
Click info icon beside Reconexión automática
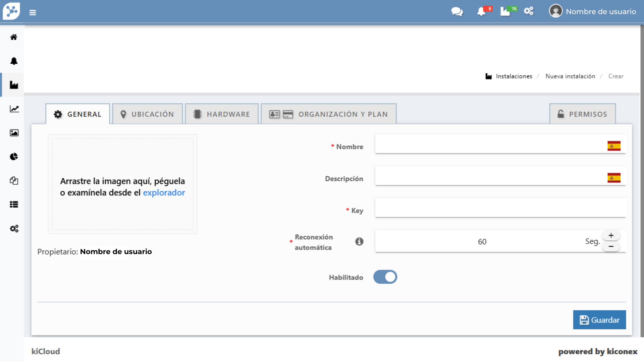[359, 241]
